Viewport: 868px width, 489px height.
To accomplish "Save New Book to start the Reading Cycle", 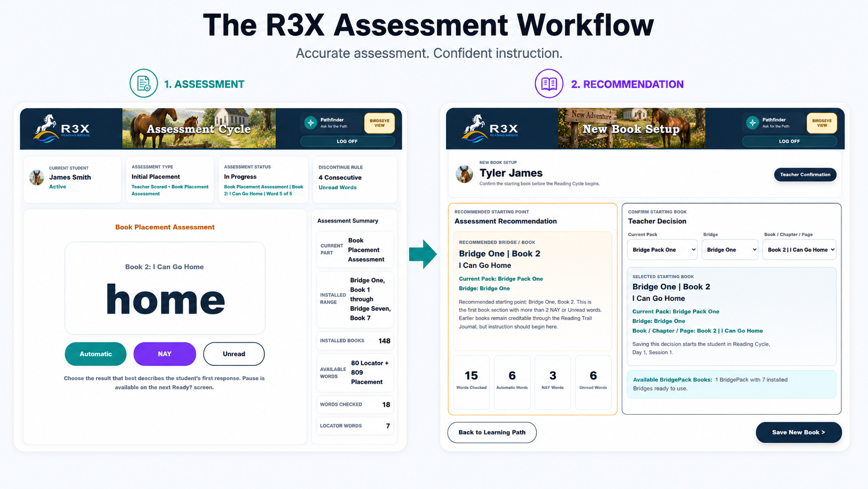I will (798, 432).
